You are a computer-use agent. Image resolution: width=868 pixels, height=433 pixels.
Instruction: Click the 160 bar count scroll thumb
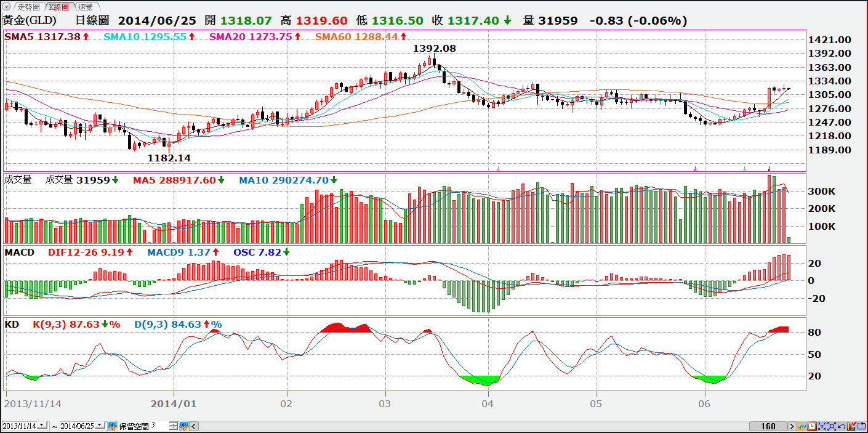[768, 426]
